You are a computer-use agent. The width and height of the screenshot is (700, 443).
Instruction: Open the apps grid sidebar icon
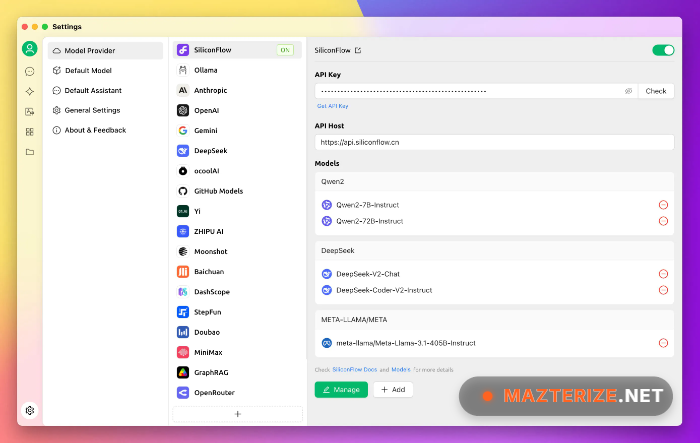click(29, 132)
